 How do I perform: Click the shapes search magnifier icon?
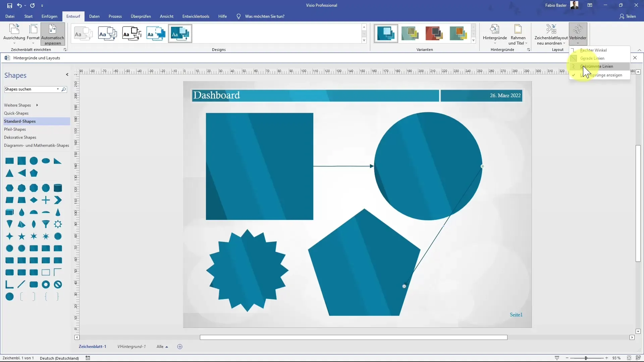click(64, 89)
